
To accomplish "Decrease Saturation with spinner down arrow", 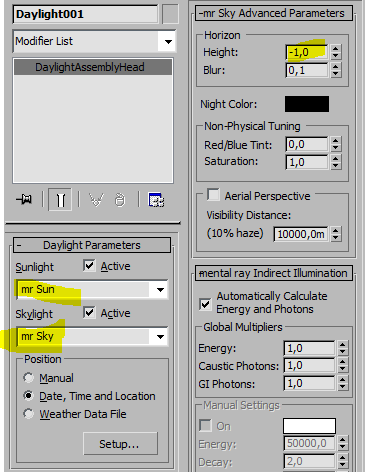I will pos(336,166).
